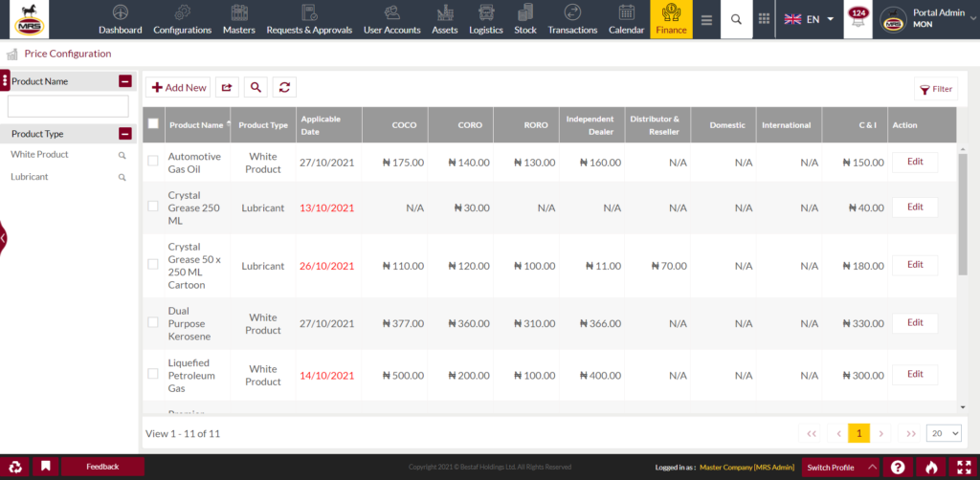
Task: Edit the Liquefied Petroleum Gas row
Action: click(915, 375)
